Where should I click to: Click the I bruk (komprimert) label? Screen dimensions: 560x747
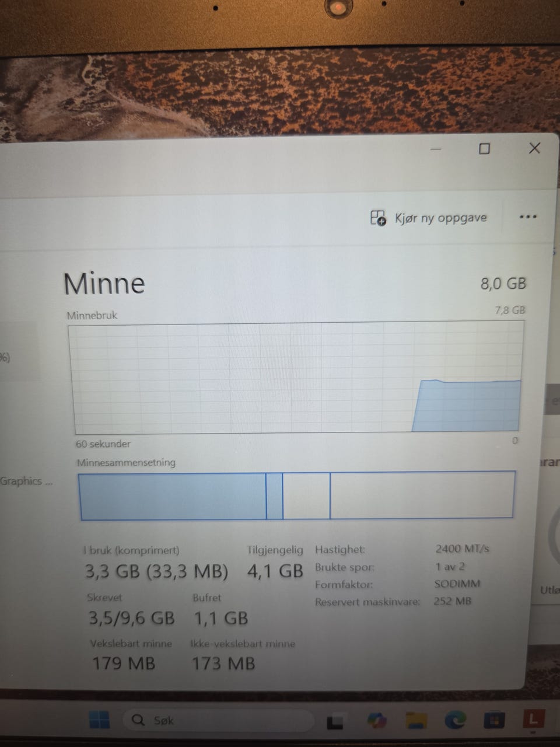(x=131, y=550)
